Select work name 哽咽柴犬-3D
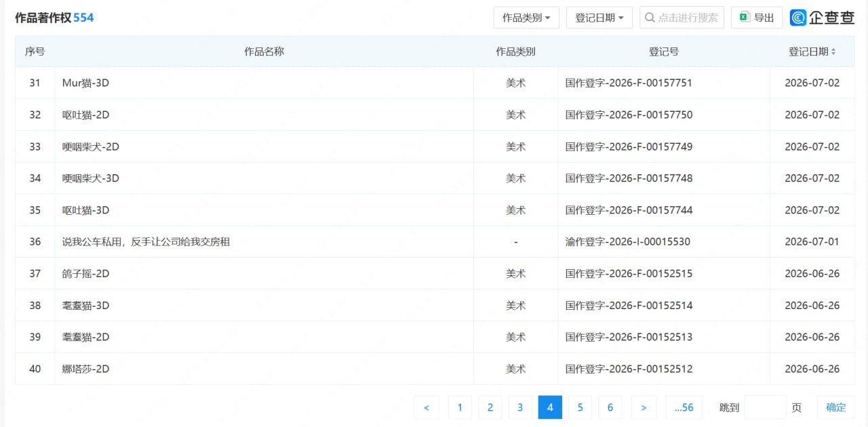Viewport: 868px width, 427px height. click(x=91, y=178)
